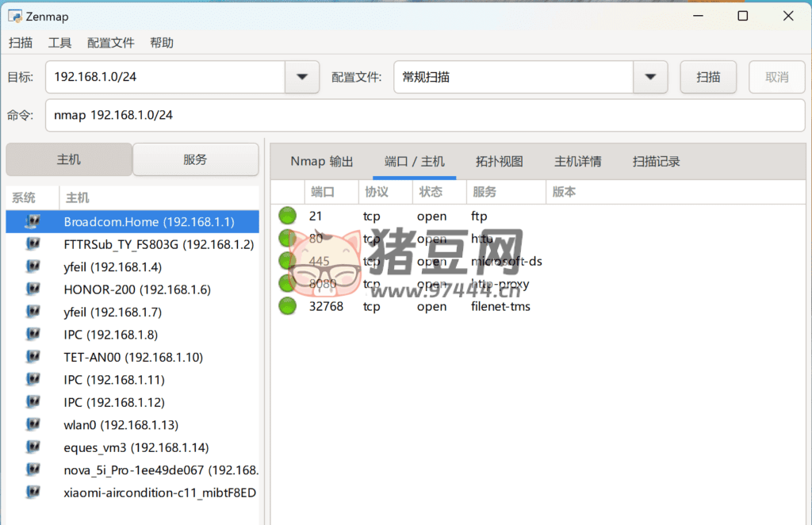Click OS icon beside IPC (192.168.1.8)
Screen dimensions: 812x525
(33, 335)
